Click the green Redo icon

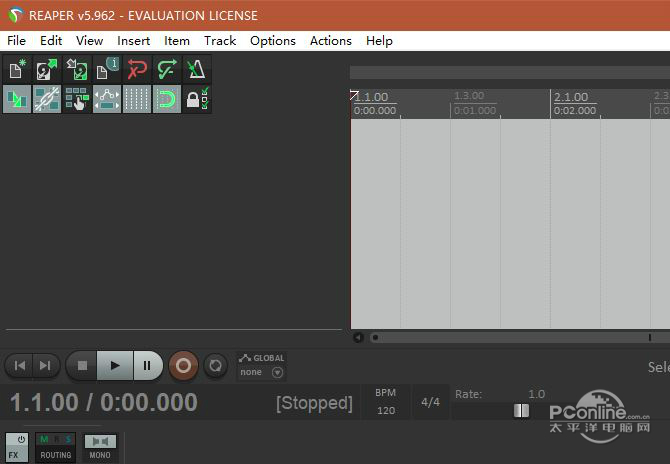[x=167, y=69]
